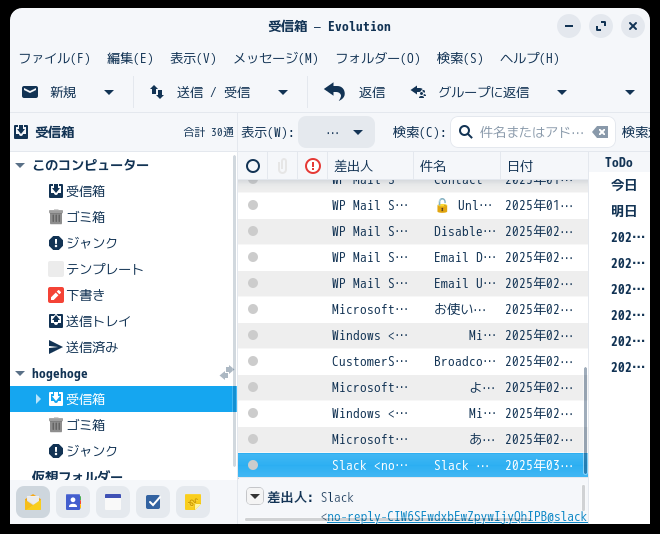660x534 pixels.
Task: Sort by 差出人 column header
Action: click(x=370, y=166)
